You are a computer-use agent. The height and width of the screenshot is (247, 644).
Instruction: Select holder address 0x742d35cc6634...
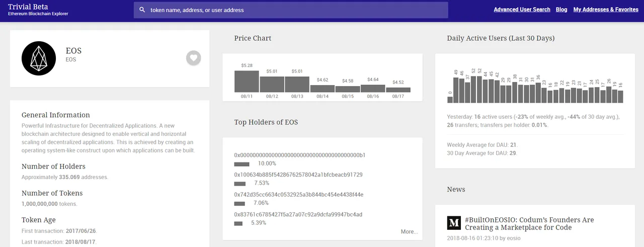point(299,194)
